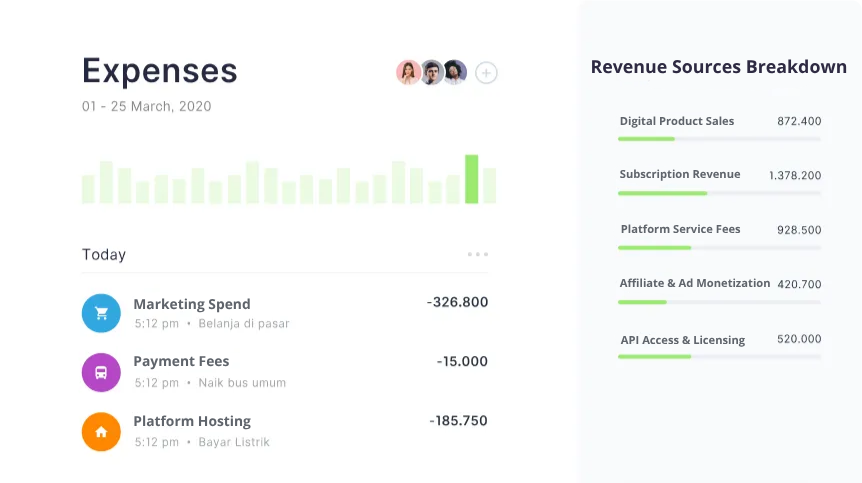
Task: Open the Marketing Spend transaction
Action: (285, 313)
